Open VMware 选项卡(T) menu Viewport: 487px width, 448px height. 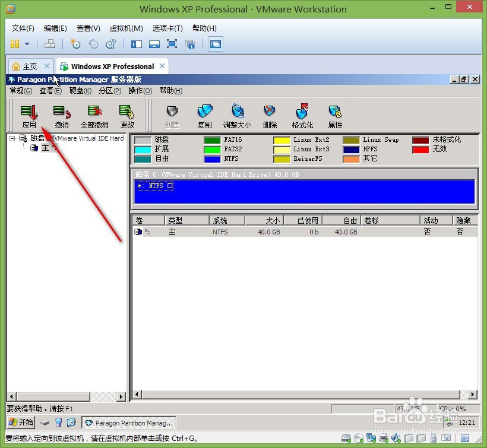pos(167,28)
